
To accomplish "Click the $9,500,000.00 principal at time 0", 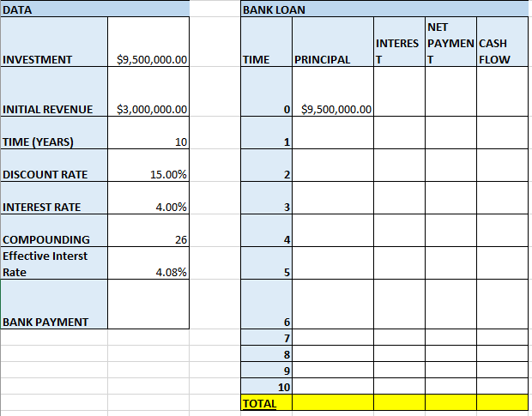I will [333, 92].
